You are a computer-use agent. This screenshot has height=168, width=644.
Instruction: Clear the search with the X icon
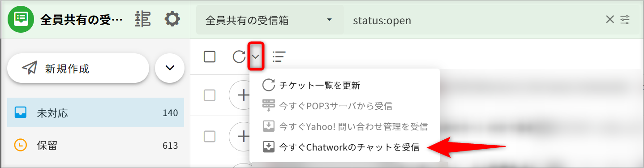[610, 20]
